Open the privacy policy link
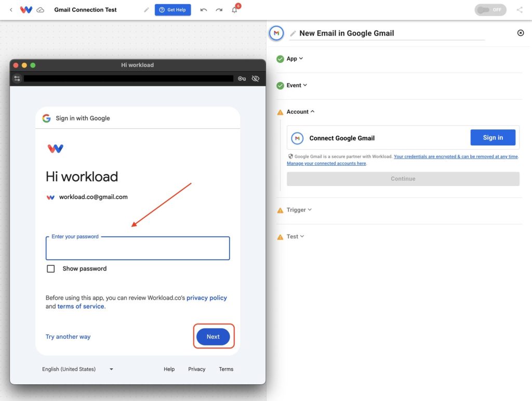Viewport: 532px width, 401px height. (207, 298)
